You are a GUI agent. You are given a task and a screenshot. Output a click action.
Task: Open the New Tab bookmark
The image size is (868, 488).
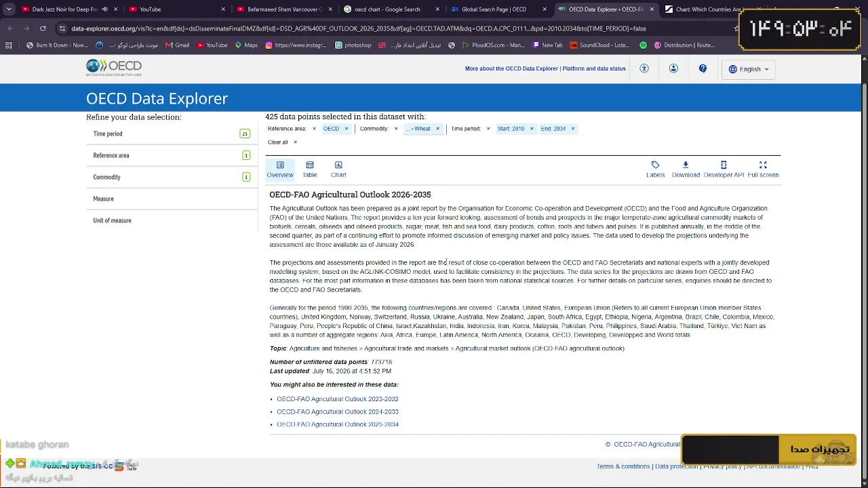point(547,45)
